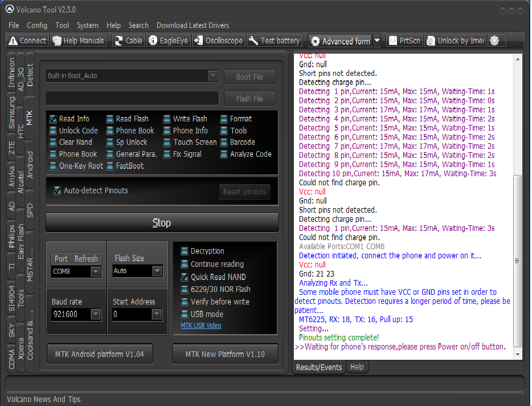This screenshot has height=406, width=532.
Task: Open the Help tab below log
Action: (357, 367)
